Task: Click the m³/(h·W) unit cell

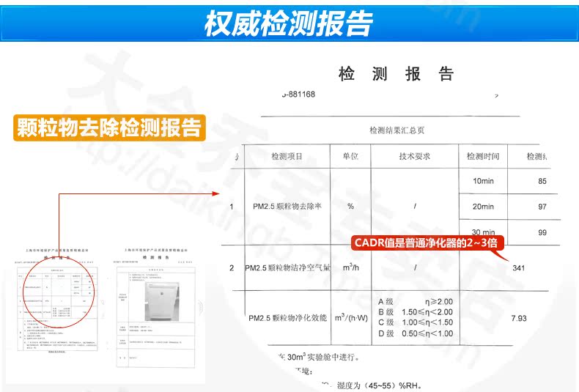Action: coord(351,317)
